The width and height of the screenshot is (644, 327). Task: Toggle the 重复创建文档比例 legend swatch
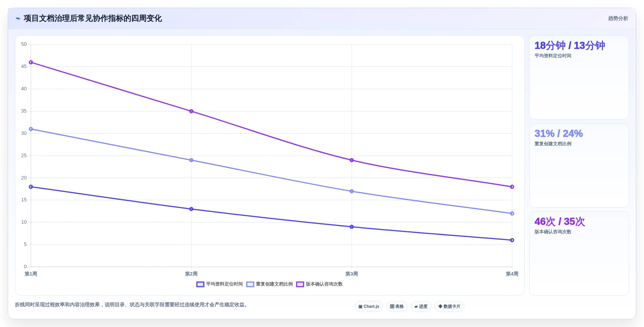(x=250, y=284)
